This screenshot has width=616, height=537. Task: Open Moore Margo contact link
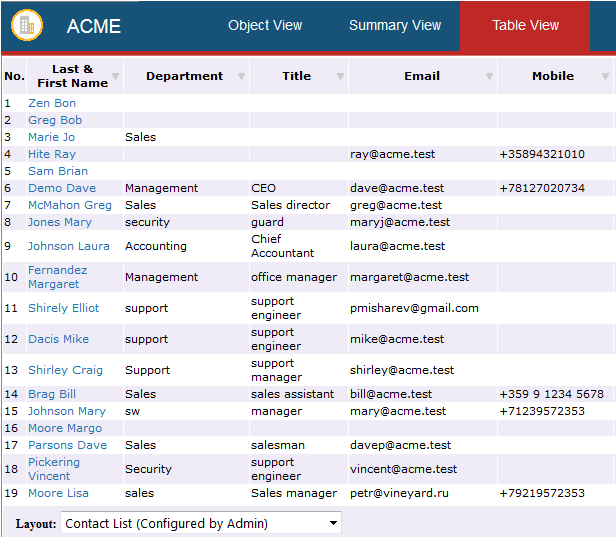coord(65,428)
